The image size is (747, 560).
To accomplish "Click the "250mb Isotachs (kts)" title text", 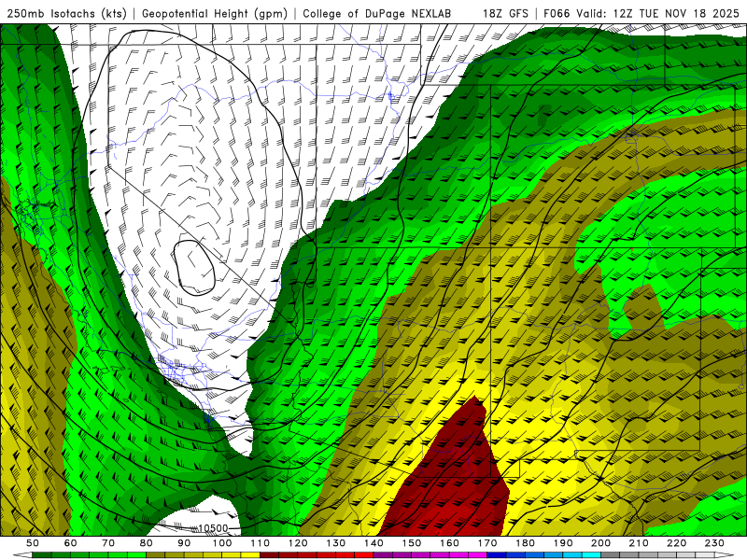I will [x=66, y=13].
